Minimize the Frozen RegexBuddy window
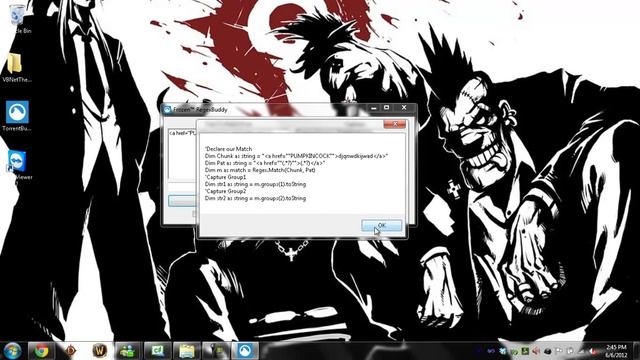Image resolution: width=640 pixels, height=360 pixels. pyautogui.click(x=373, y=108)
